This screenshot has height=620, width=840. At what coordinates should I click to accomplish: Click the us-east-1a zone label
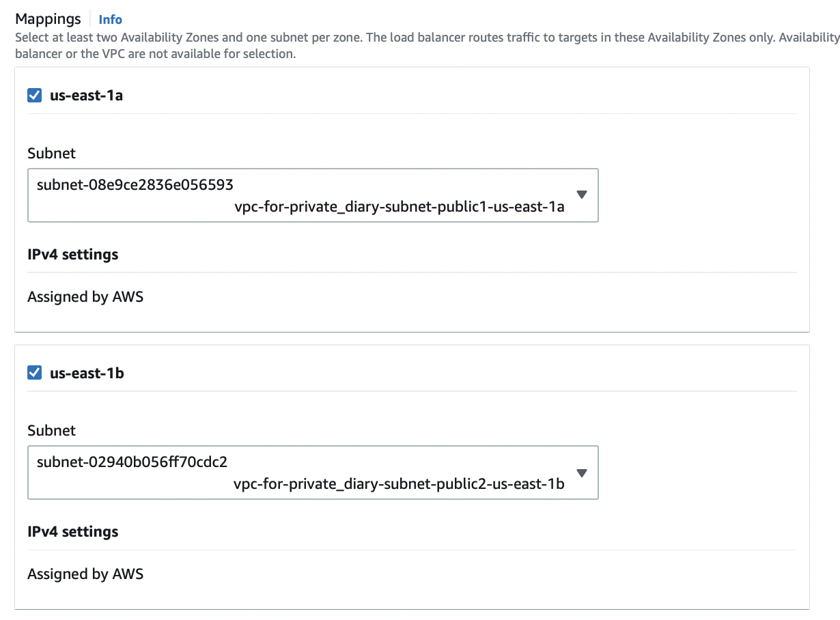86,96
